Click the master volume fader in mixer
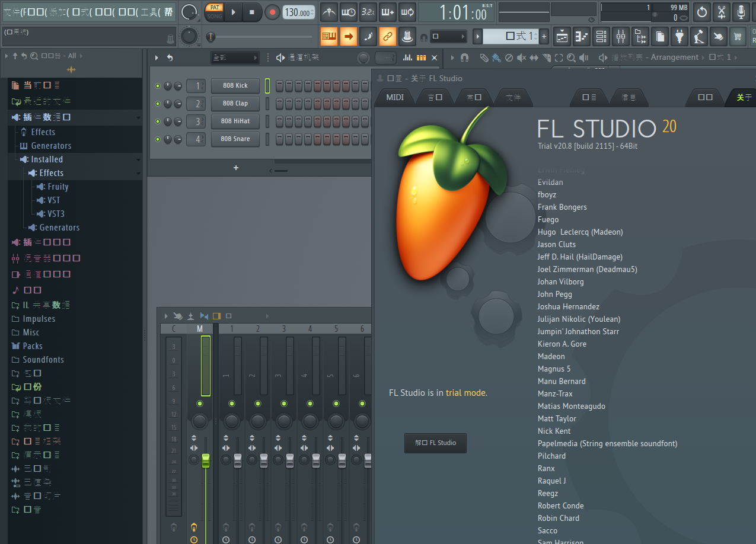The width and height of the screenshot is (756, 544). (x=206, y=460)
